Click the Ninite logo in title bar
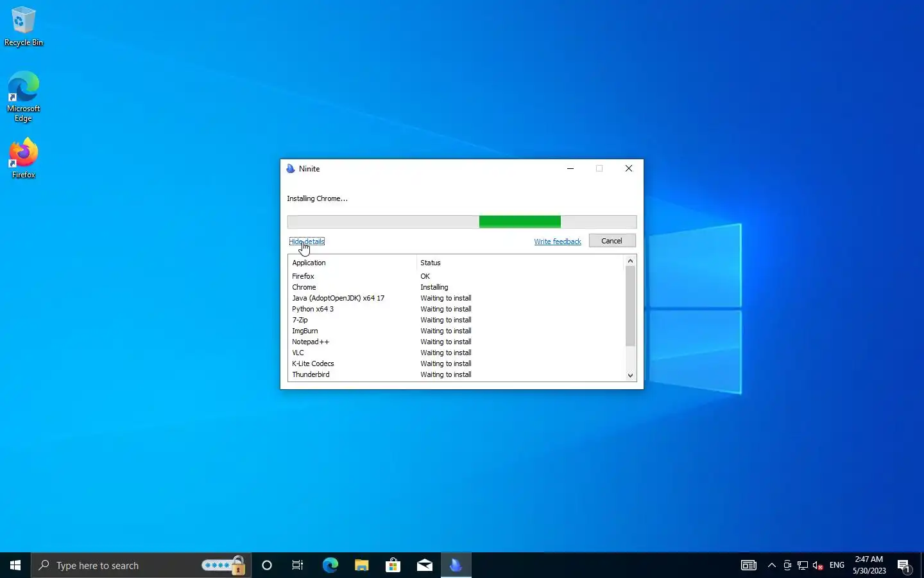 [291, 169]
